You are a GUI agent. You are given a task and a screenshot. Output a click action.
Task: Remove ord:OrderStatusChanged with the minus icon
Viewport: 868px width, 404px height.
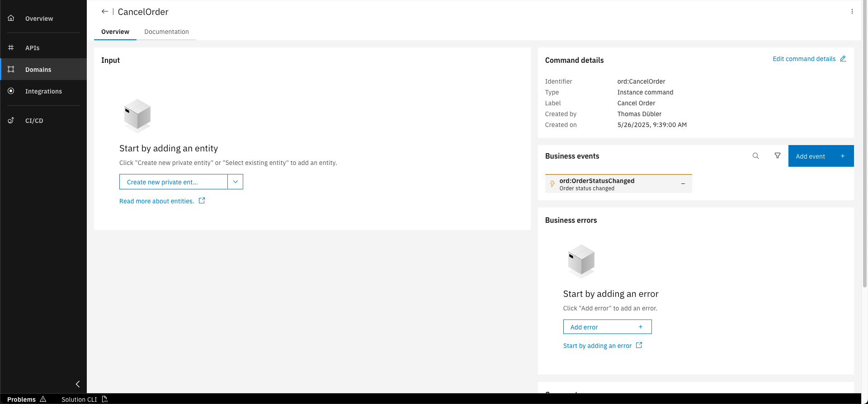coord(683,184)
